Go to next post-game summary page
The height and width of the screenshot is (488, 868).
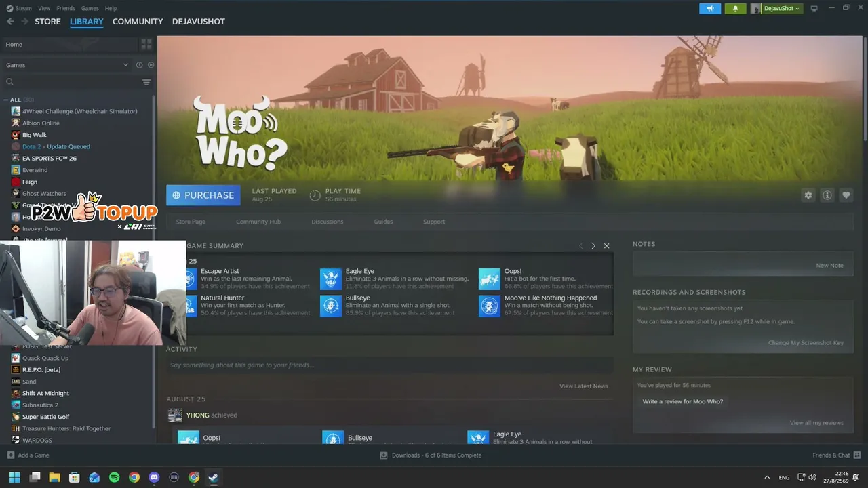click(593, 246)
